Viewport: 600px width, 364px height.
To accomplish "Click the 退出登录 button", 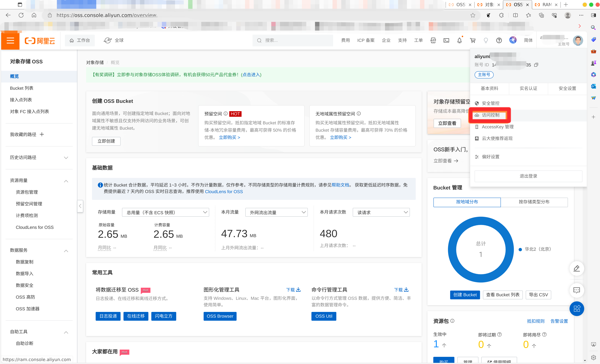I will 528,176.
